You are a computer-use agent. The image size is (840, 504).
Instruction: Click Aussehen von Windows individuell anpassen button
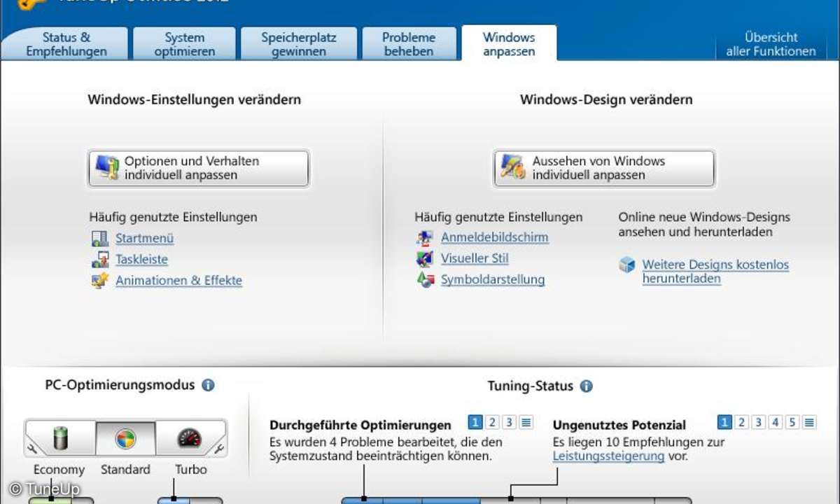click(x=604, y=168)
